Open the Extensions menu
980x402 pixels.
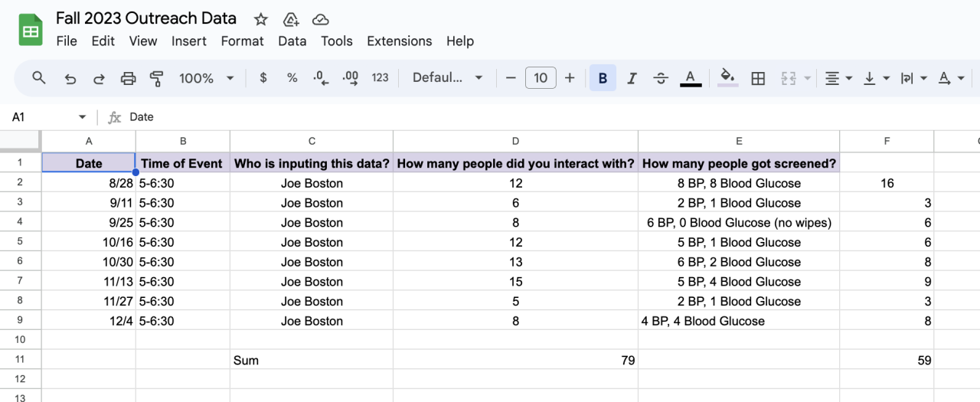[x=400, y=41]
